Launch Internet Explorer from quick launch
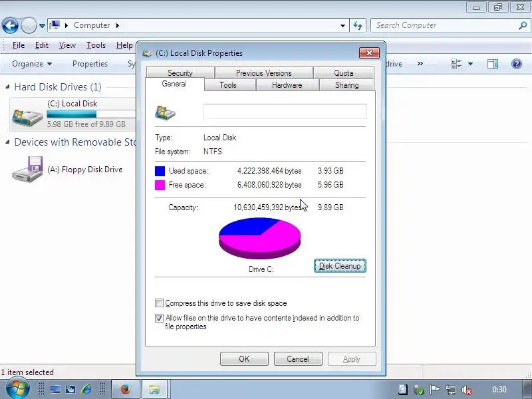 tap(86, 389)
